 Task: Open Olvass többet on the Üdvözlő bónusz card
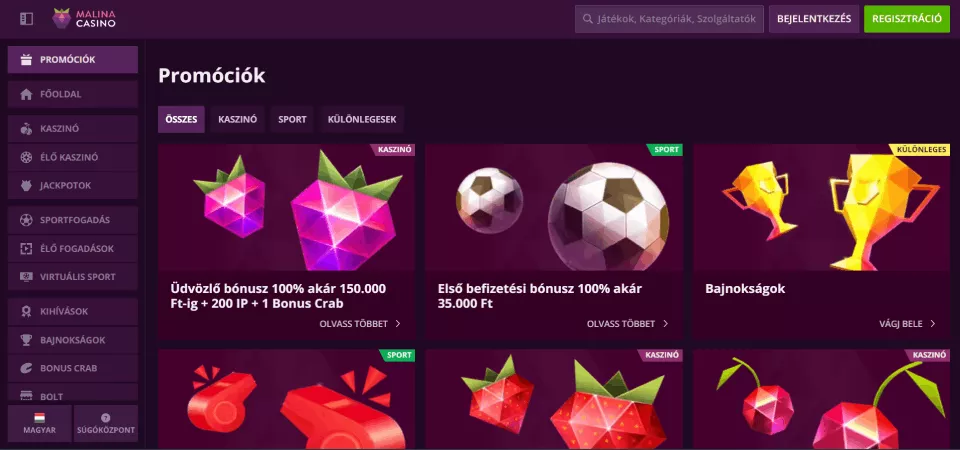(361, 323)
